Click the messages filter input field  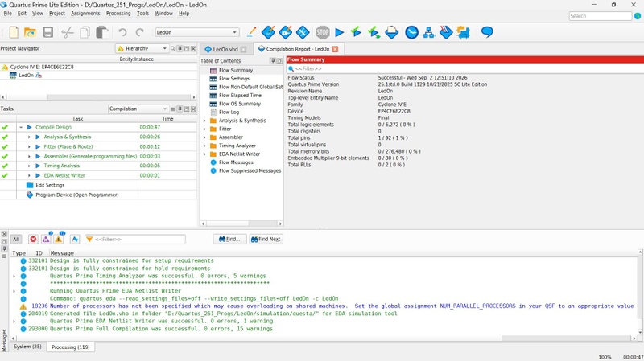point(135,239)
